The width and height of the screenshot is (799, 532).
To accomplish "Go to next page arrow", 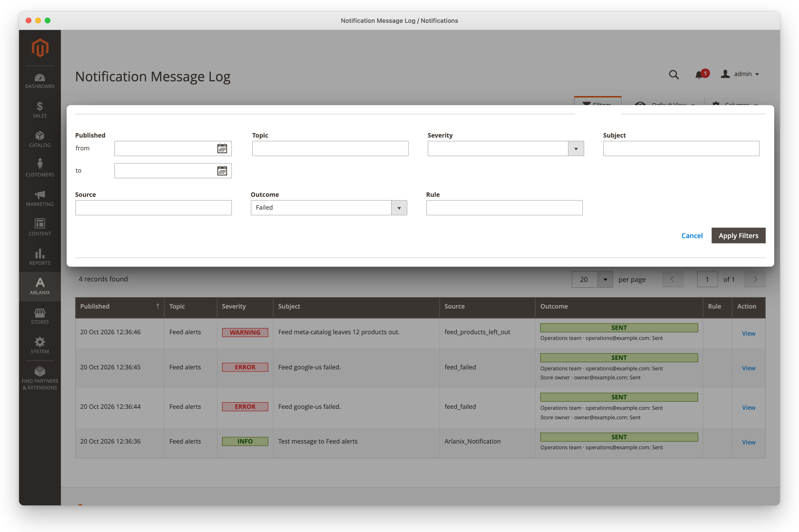I will pos(755,279).
